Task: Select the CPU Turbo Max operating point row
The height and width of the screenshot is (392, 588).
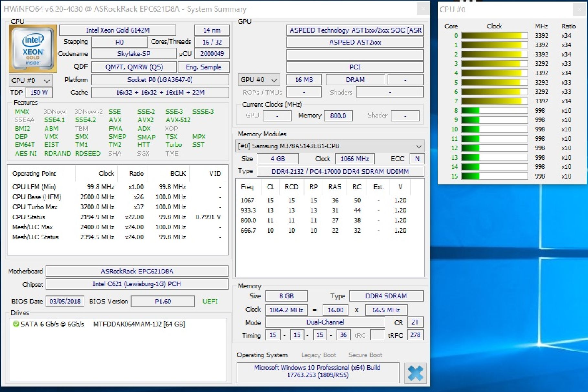Action: point(117,207)
